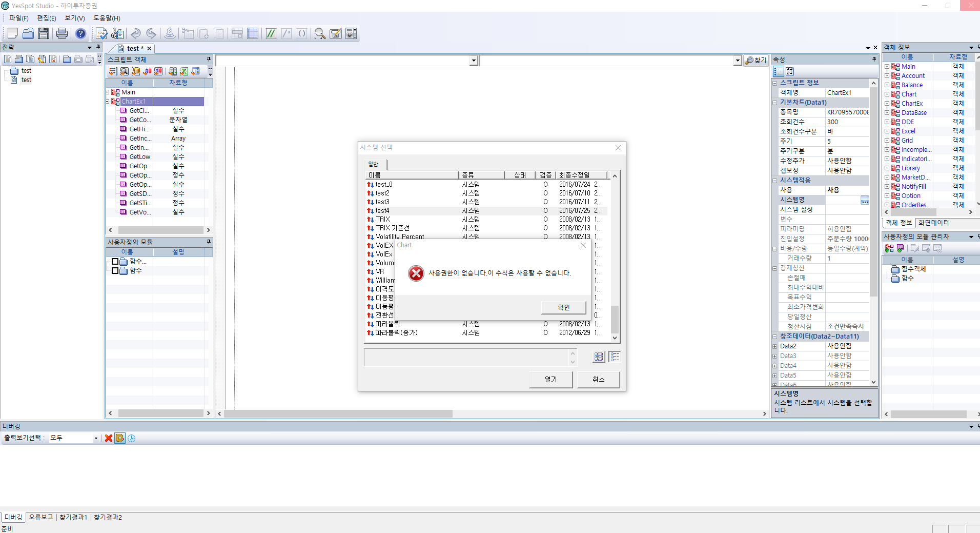980x533 pixels.
Task: Click the print icon in main toolbar
Action: pyautogui.click(x=62, y=34)
